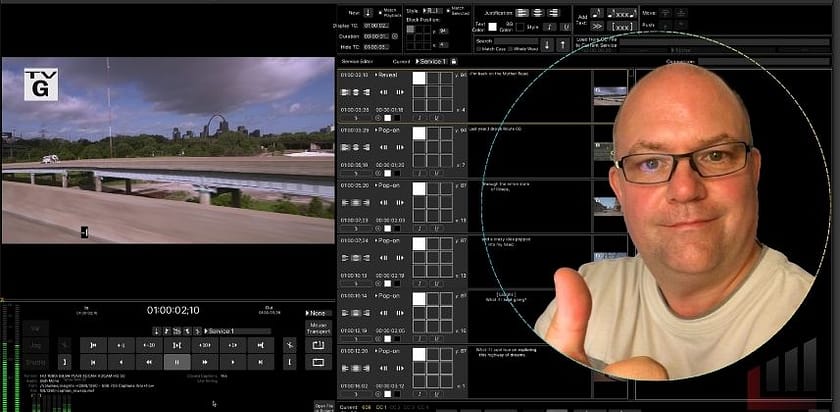Click the Display TC input field
This screenshot has width=840, height=412.
(x=376, y=26)
